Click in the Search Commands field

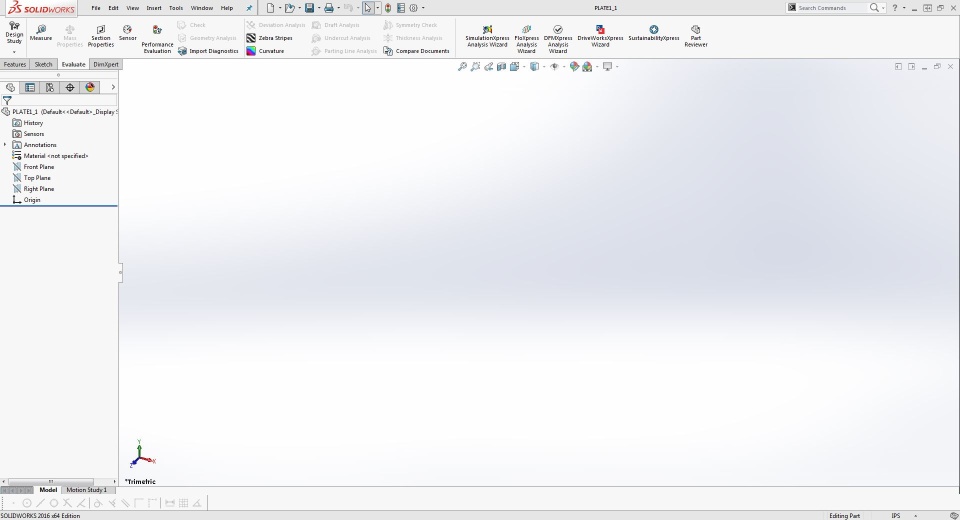832,8
